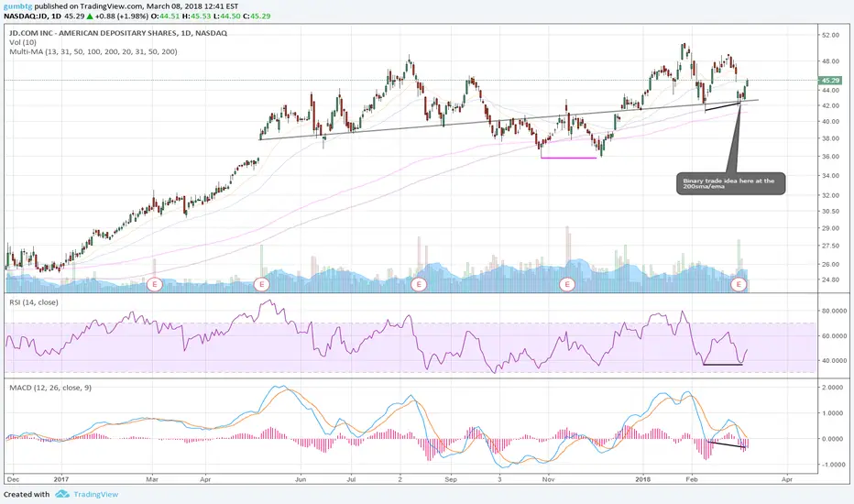Click the NASDAQ:JD, 1D symbol text

coord(33,16)
